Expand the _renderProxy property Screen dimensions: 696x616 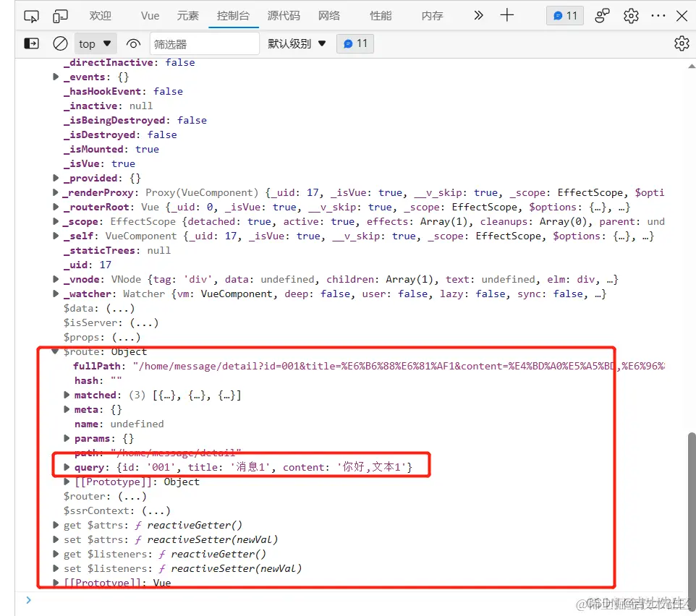56,192
